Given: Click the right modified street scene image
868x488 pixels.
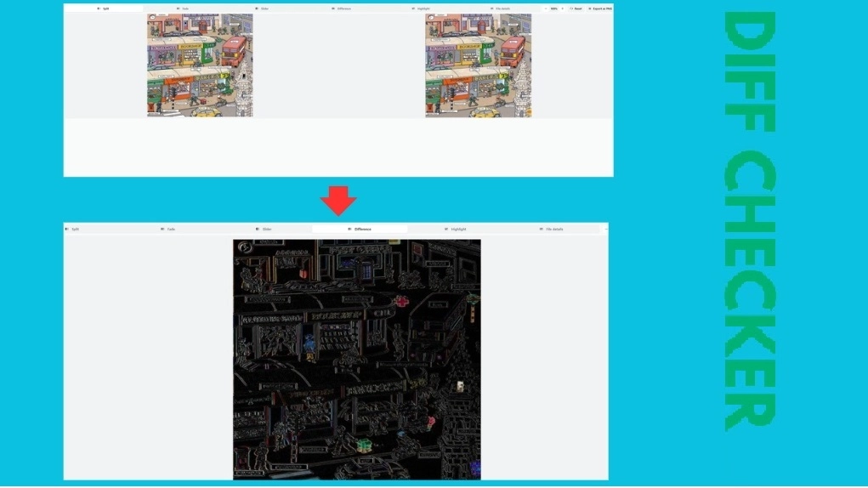Looking at the screenshot, I should pos(478,65).
